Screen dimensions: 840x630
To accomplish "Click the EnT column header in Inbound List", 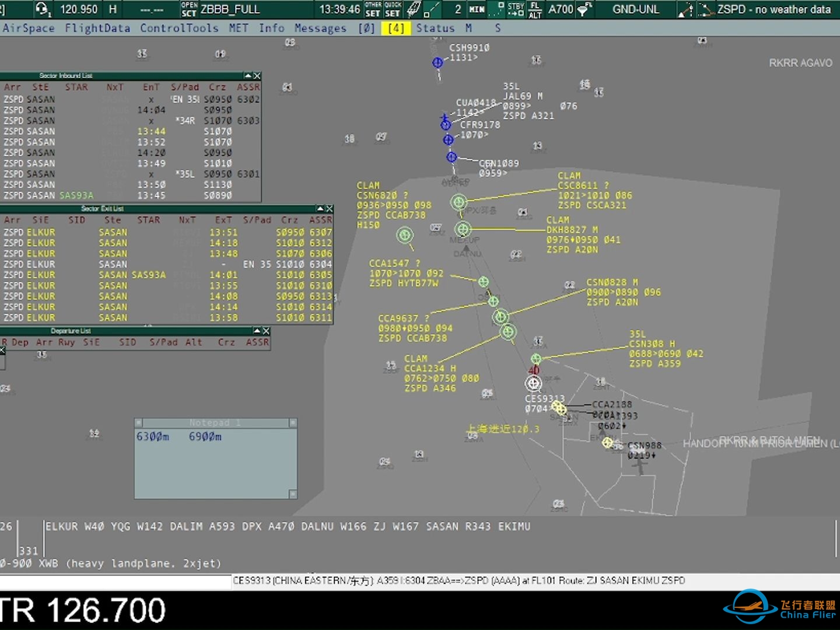I will [151, 87].
